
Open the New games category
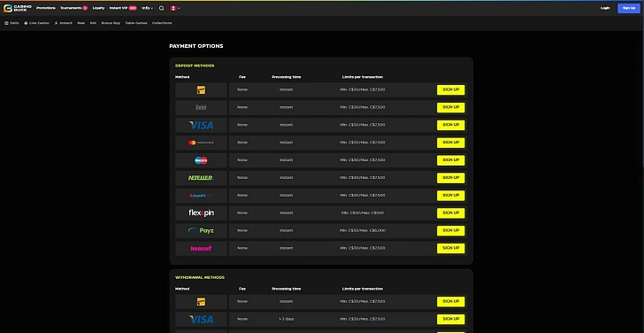pyautogui.click(x=80, y=23)
